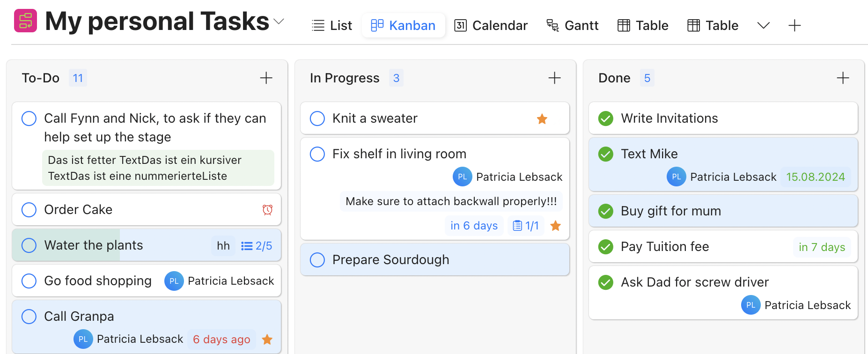Check off Prepare Sourdough task
The width and height of the screenshot is (868, 354).
[x=317, y=260]
